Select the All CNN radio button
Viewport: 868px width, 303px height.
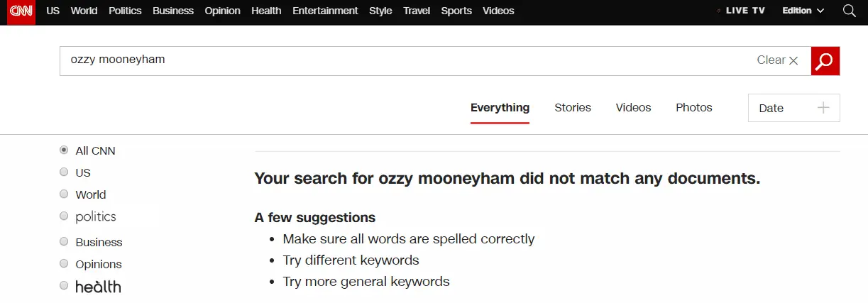[x=65, y=150]
